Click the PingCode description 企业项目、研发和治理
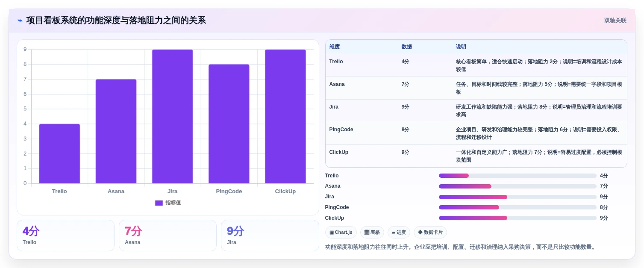This screenshot has height=268, width=644. point(539,133)
